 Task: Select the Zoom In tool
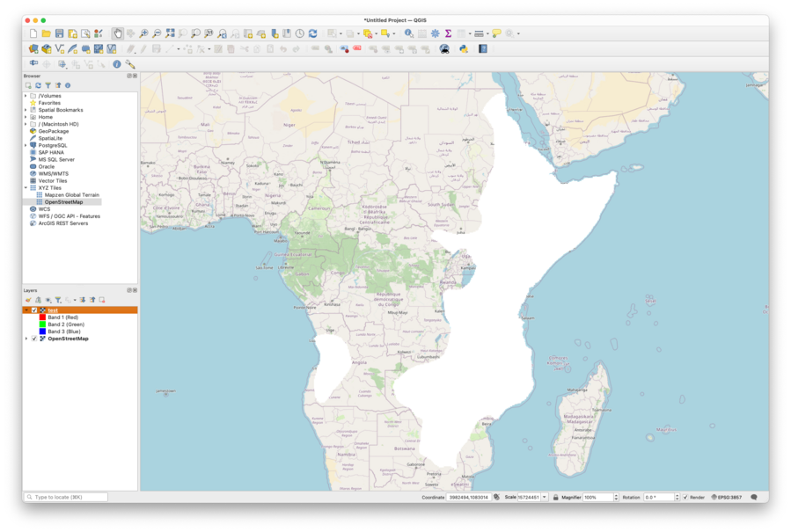click(143, 33)
